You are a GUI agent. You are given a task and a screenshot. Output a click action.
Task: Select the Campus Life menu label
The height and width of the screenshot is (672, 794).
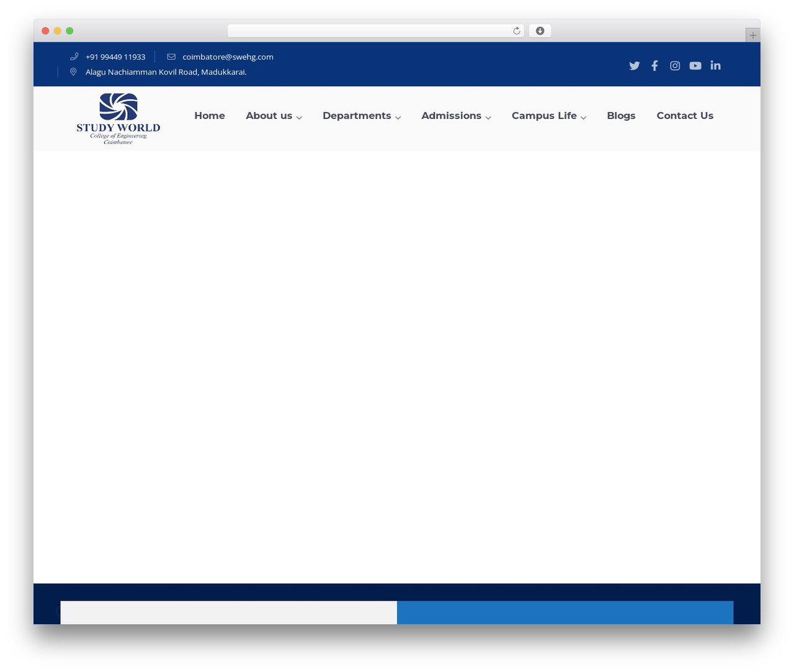pyautogui.click(x=544, y=116)
